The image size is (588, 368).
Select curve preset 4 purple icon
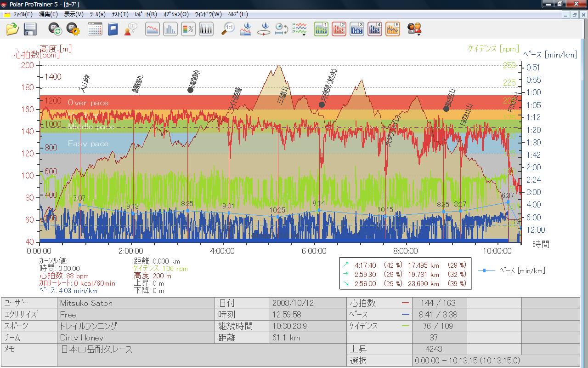click(375, 29)
